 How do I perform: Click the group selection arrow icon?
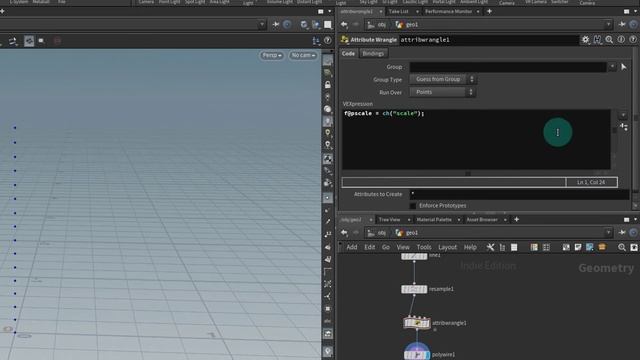[624, 67]
